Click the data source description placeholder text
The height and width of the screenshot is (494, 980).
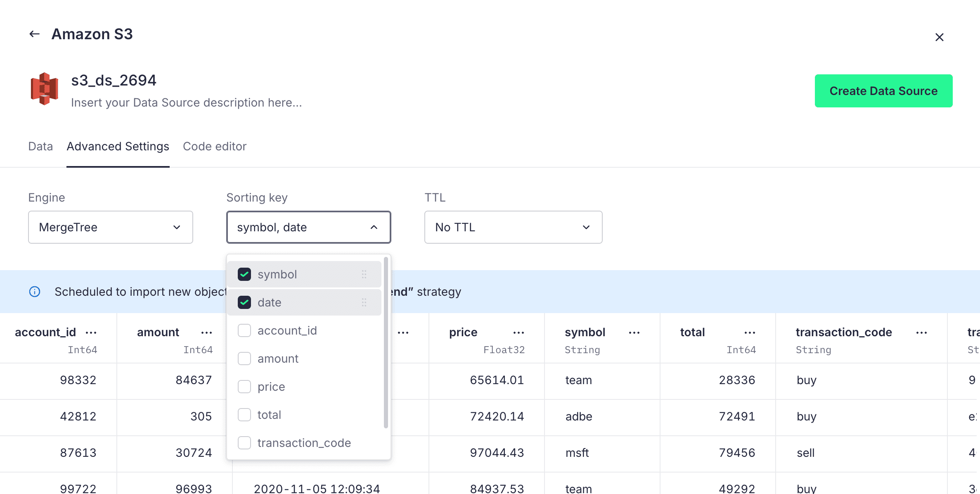[x=187, y=102]
